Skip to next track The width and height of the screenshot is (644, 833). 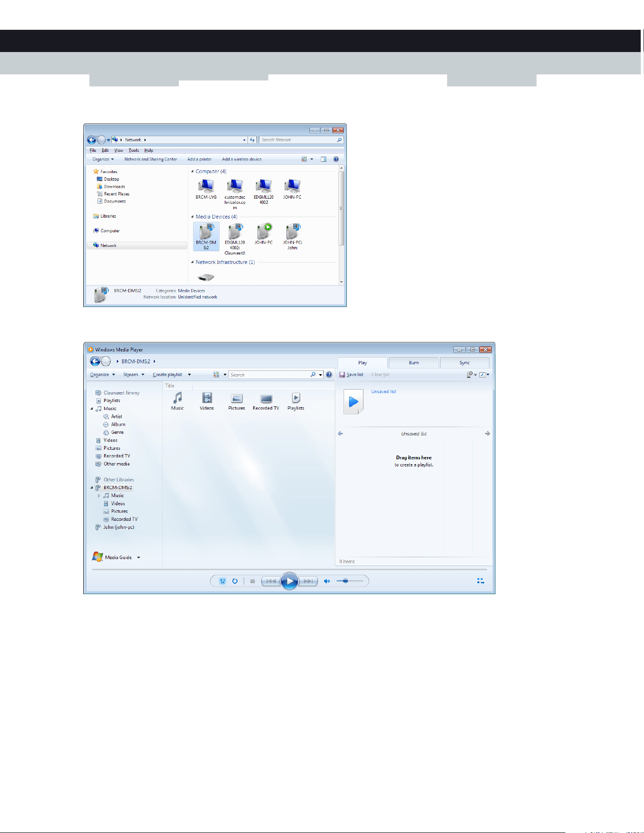(x=308, y=581)
